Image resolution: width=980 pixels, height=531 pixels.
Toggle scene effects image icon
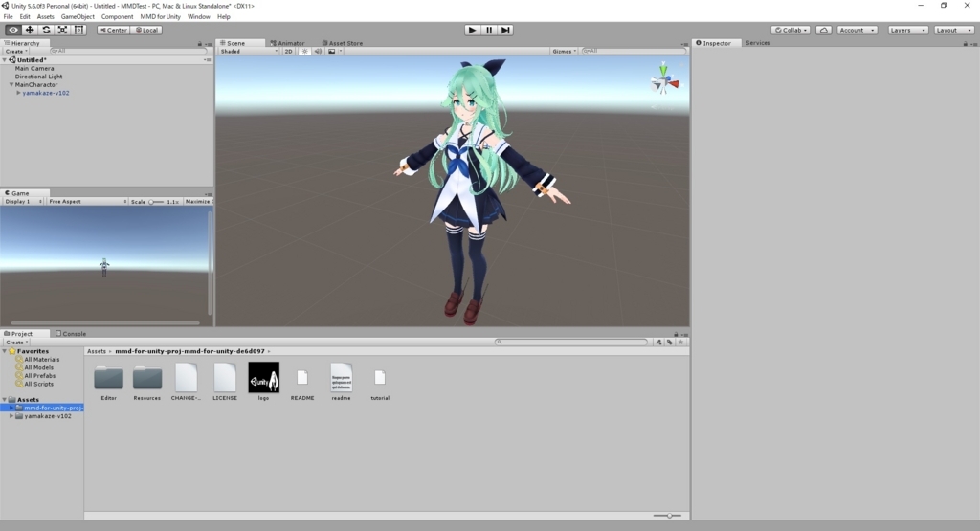click(334, 52)
